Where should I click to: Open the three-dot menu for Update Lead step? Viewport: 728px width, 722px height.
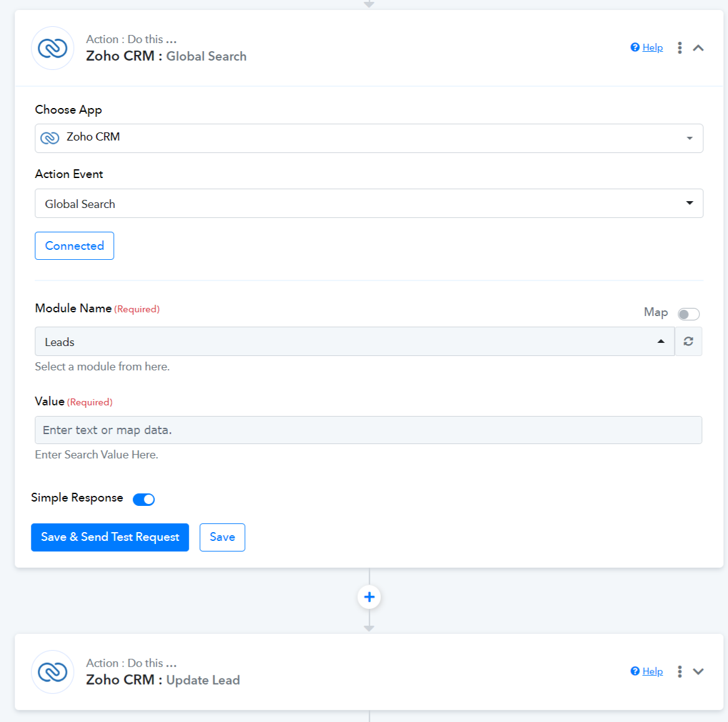[x=679, y=671]
